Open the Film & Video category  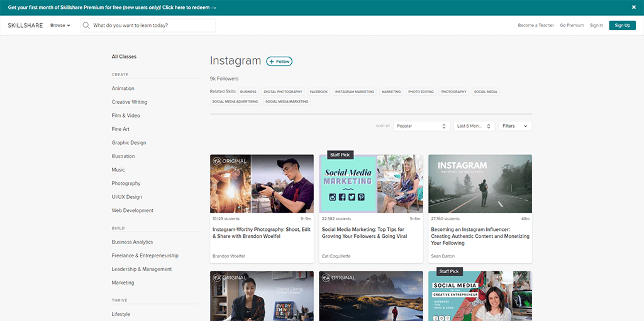point(126,115)
